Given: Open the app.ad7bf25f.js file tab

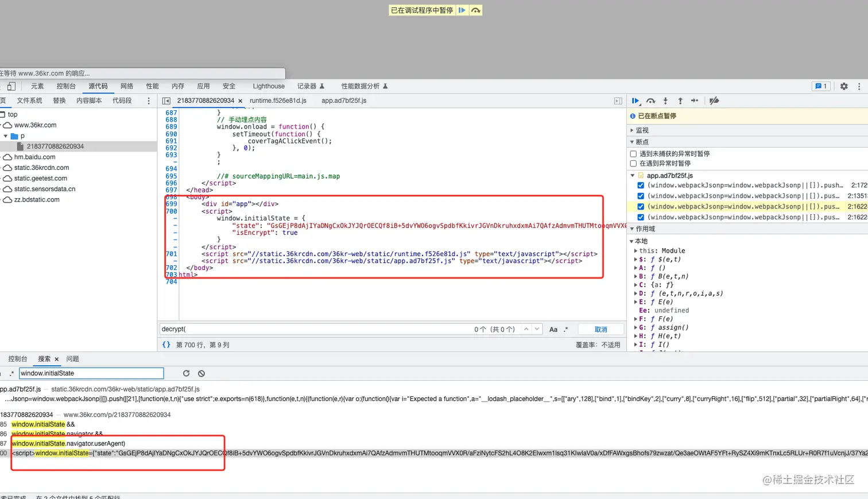Looking at the screenshot, I should coord(344,100).
